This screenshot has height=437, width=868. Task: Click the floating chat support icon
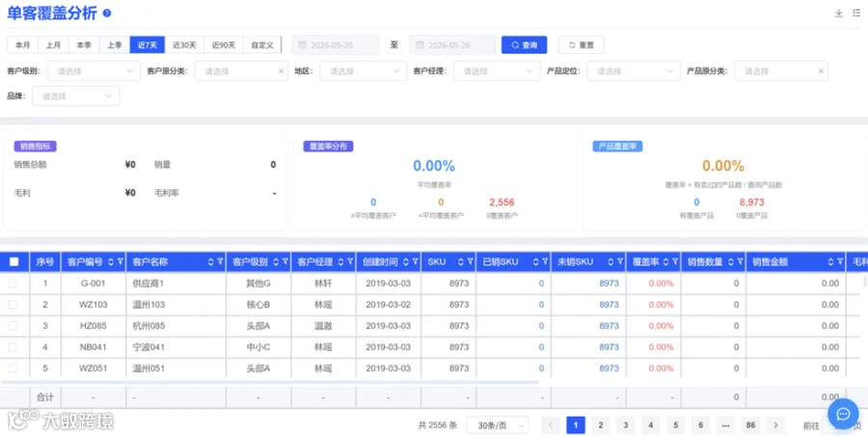click(843, 414)
